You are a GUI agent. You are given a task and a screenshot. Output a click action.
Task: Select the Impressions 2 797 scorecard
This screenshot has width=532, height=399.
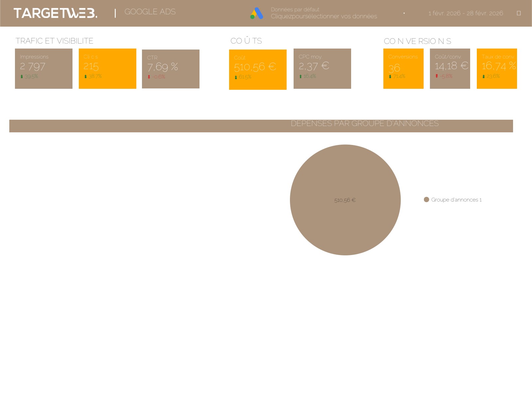44,68
